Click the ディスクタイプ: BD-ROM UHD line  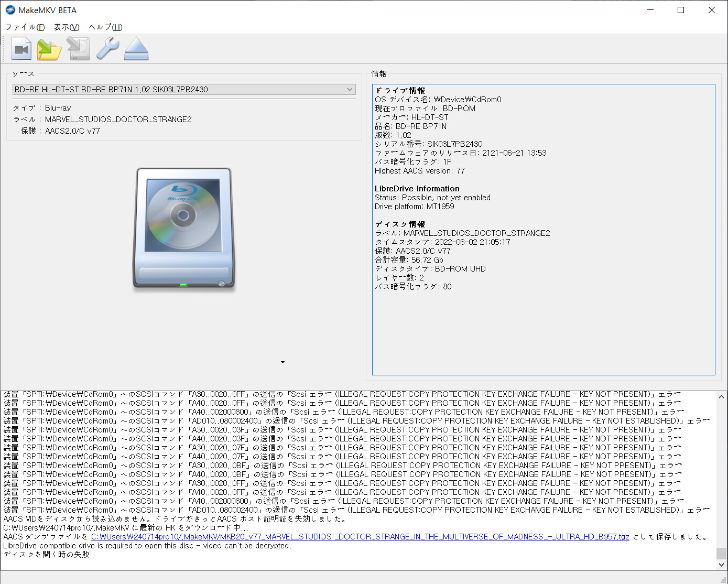click(x=430, y=269)
